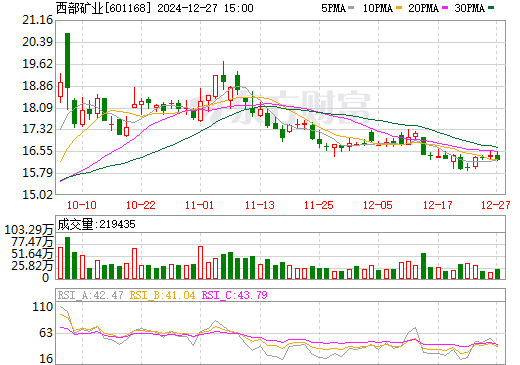Click the 21.16 price axis label

[38, 20]
